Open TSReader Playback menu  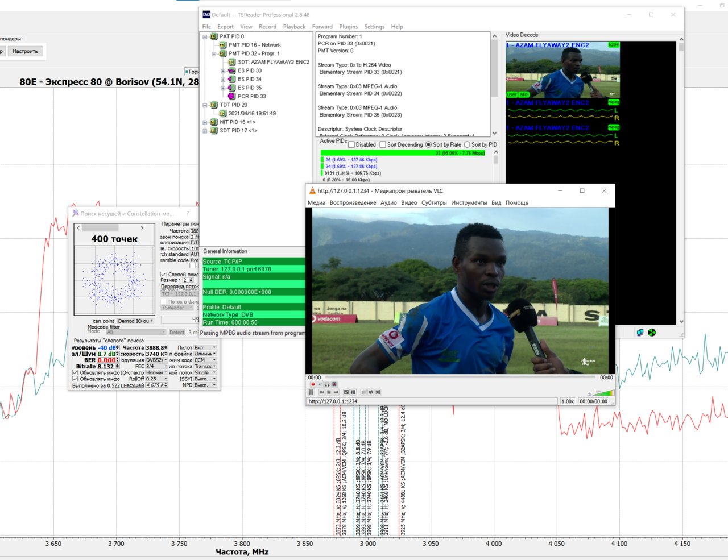(294, 27)
